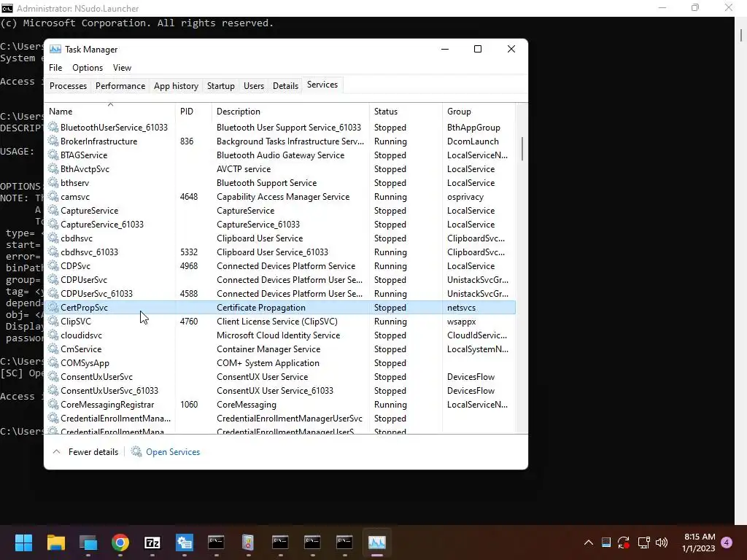Open the Options menu
The height and width of the screenshot is (560, 747).
coord(88,68)
